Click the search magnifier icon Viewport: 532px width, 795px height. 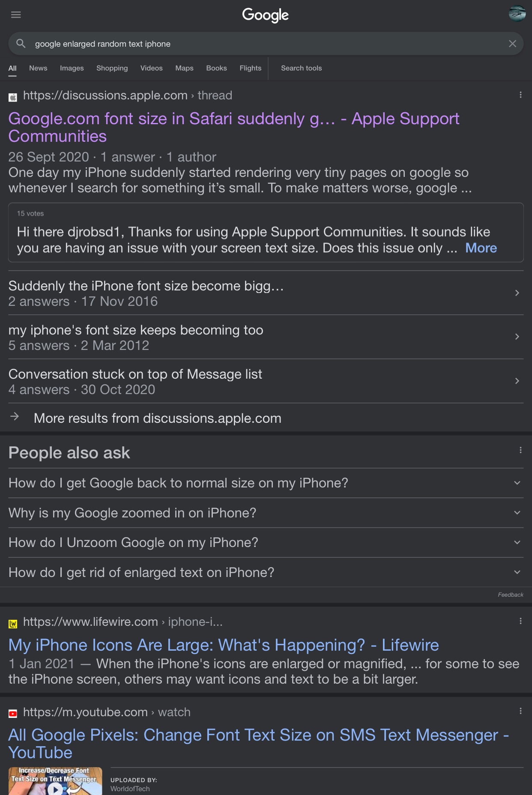[21, 43]
